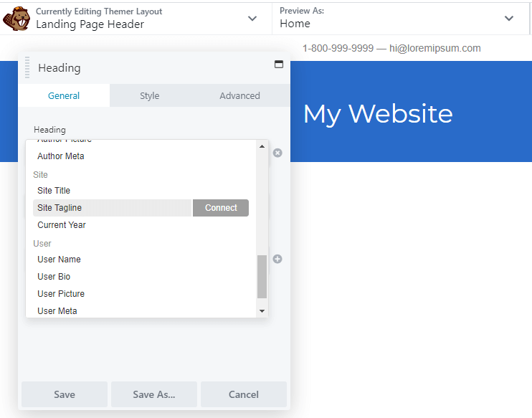Click the plus add connection icon
532x418 pixels.
point(277,259)
